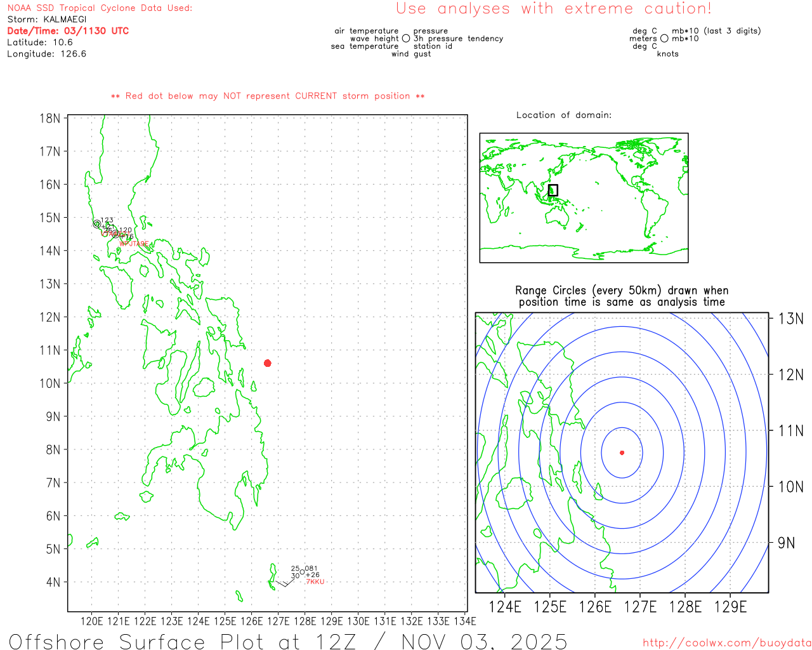Click the world map showing the domain location
Viewport: 812px width, 650px height.
(584, 197)
